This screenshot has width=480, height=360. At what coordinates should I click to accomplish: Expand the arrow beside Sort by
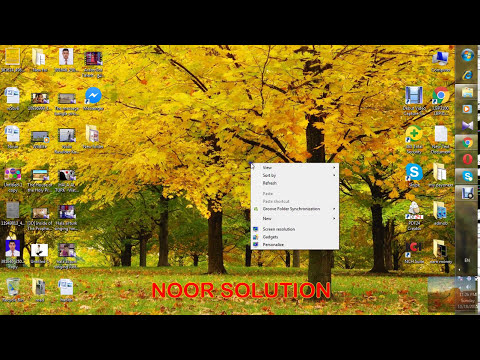click(x=334, y=175)
